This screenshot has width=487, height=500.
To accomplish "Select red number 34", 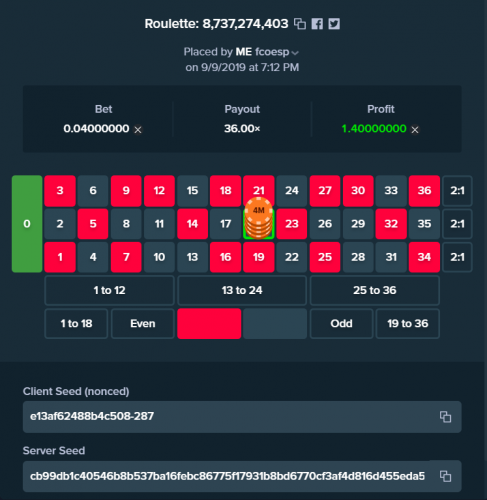I will [424, 257].
